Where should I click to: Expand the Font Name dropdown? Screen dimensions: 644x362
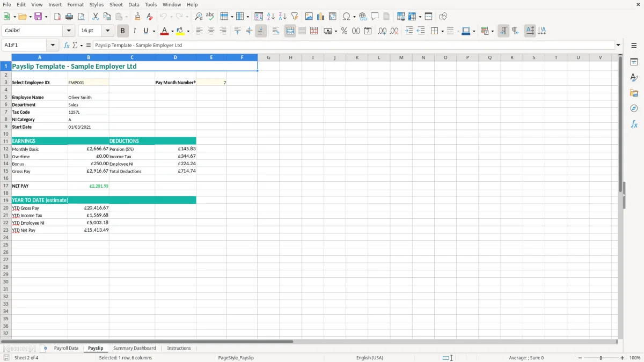(68, 31)
